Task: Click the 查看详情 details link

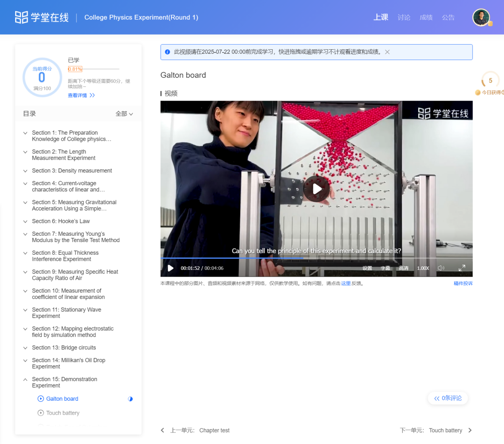Action: [78, 95]
